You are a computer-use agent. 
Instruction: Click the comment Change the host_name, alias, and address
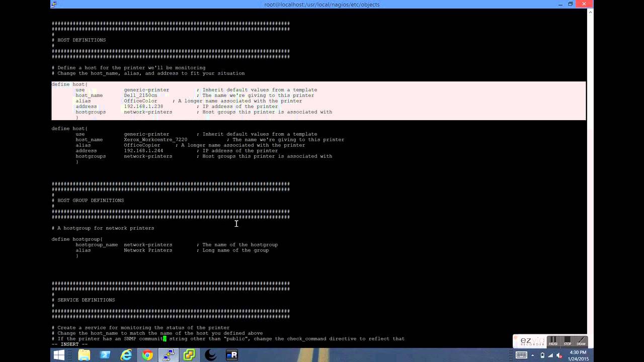[x=148, y=73]
